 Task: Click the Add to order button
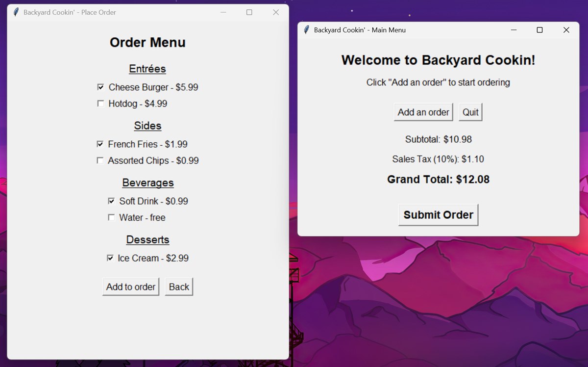[131, 287]
